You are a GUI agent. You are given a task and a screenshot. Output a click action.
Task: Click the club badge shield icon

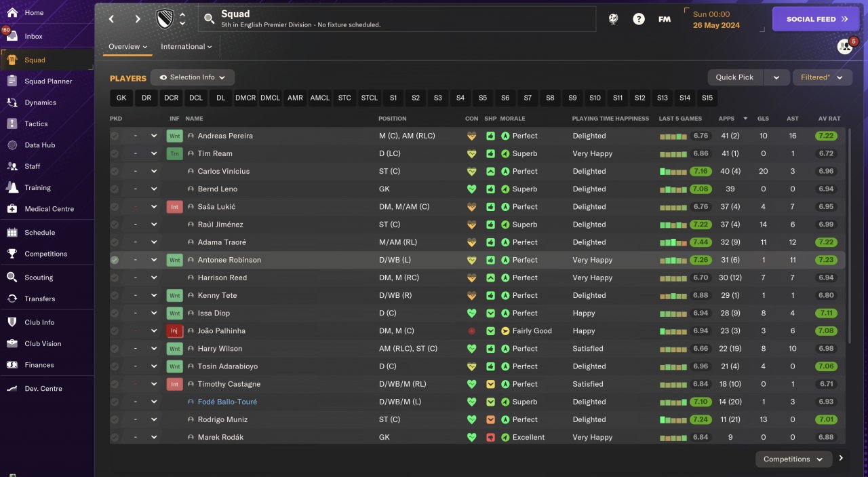[165, 19]
